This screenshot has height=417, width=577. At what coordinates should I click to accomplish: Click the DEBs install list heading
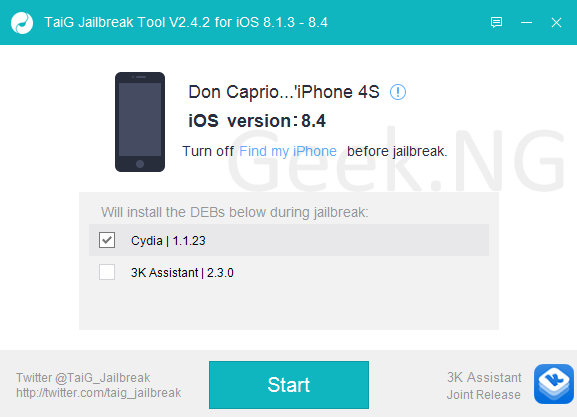tap(235, 212)
